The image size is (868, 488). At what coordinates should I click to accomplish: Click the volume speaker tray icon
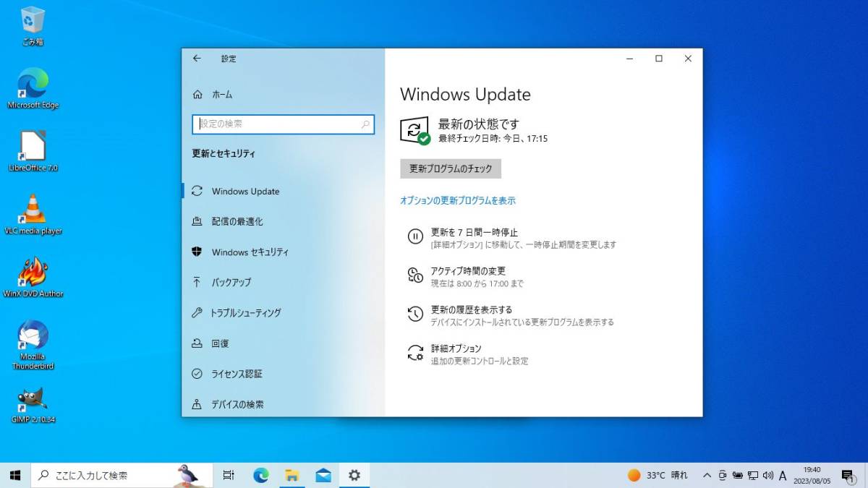point(767,475)
